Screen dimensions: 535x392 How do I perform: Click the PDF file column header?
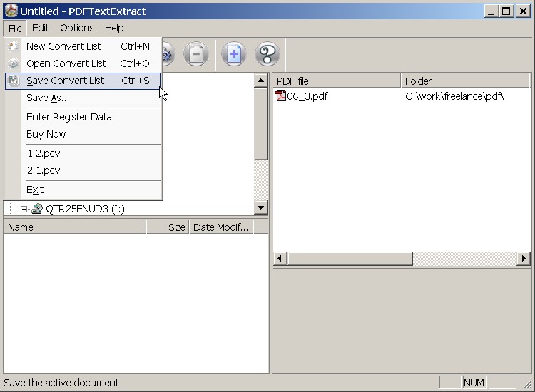(337, 81)
